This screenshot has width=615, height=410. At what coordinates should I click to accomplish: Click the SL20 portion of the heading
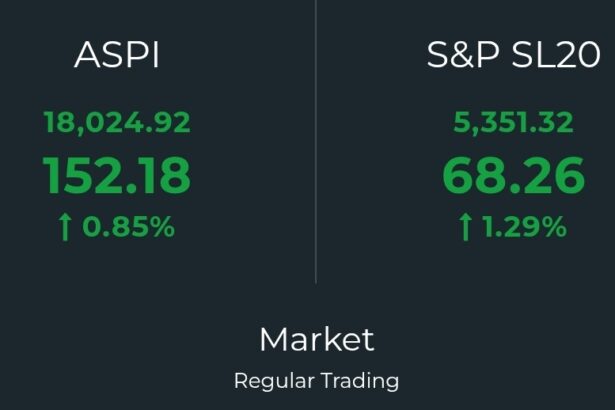coord(556,55)
